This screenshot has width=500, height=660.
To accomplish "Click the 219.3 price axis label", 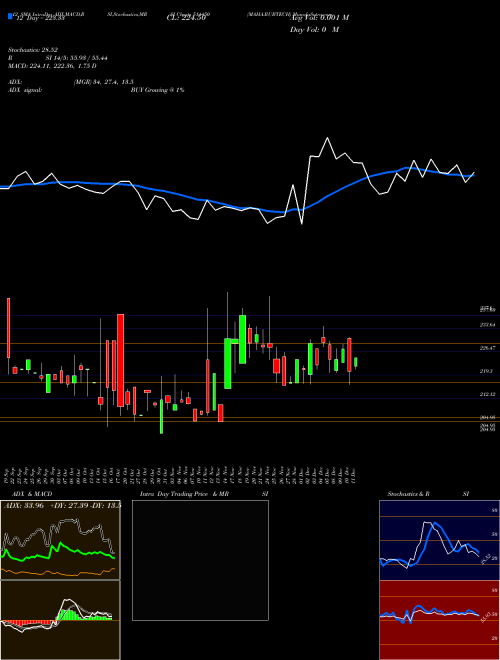I will point(486,371).
